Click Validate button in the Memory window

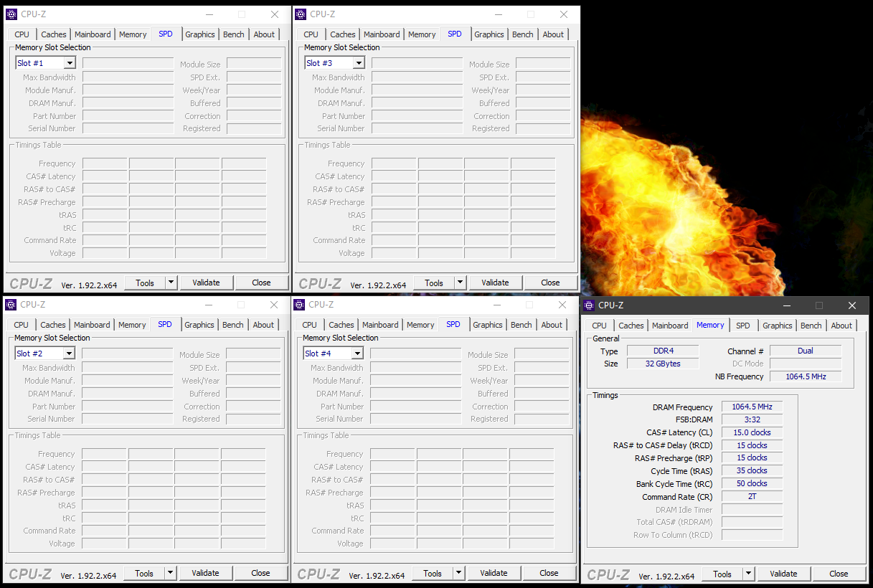[783, 574]
